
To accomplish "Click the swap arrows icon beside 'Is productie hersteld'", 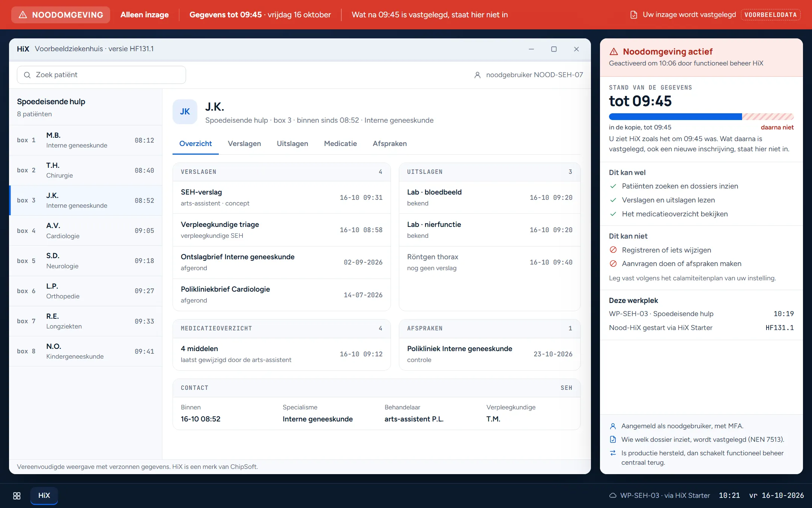I will 613,453.
